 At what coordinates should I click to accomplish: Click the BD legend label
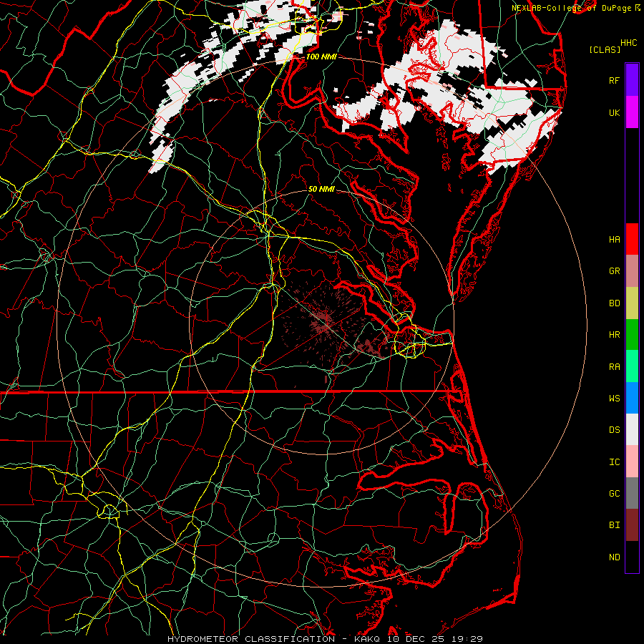615,303
